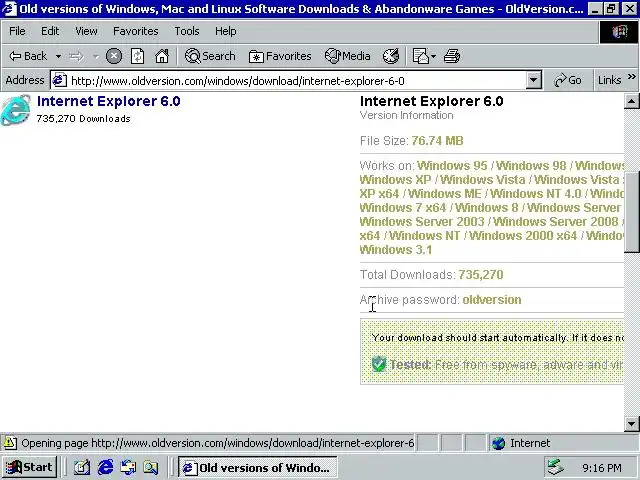Click the vertical scrollbar up arrow
Screen dimensions: 640x480
[x=631, y=101]
